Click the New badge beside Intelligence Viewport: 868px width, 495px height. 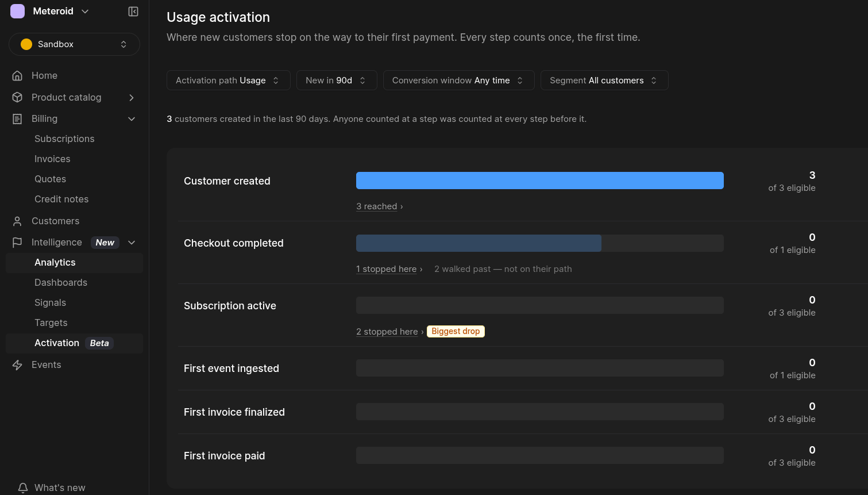point(105,243)
